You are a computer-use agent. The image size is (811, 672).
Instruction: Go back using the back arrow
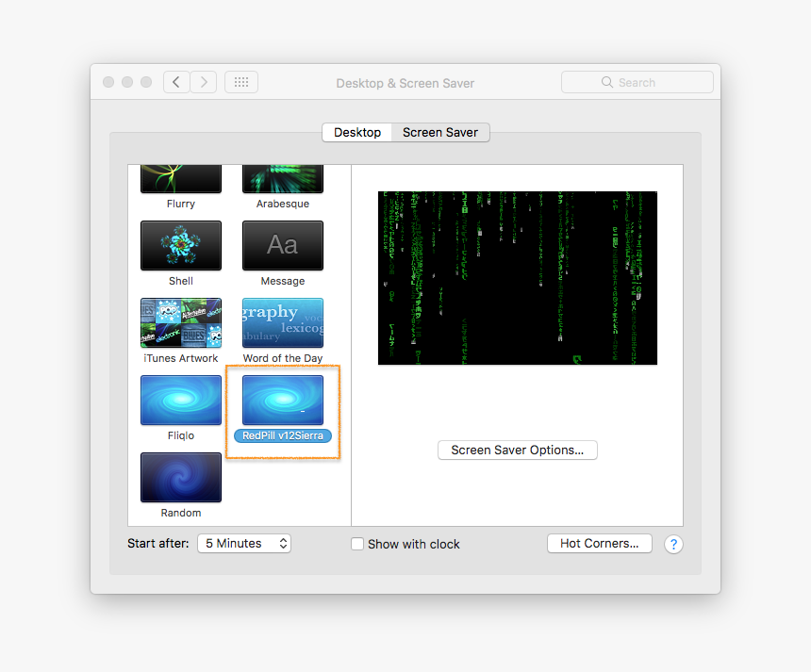click(x=176, y=81)
